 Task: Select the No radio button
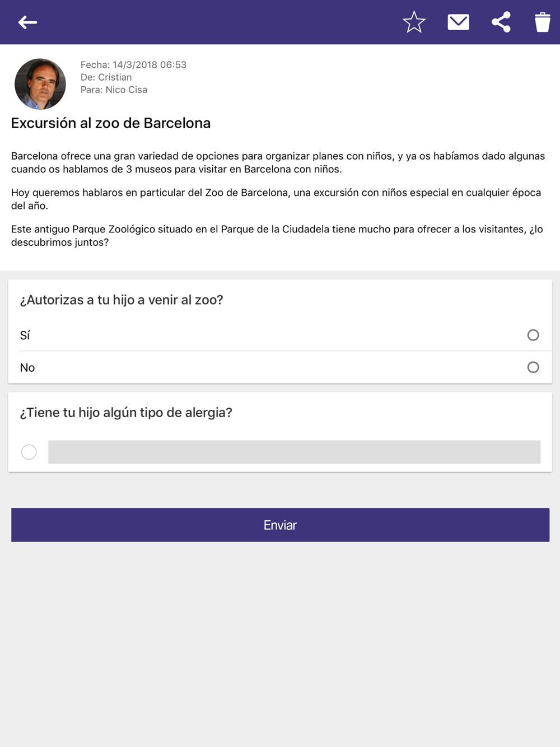tap(533, 367)
